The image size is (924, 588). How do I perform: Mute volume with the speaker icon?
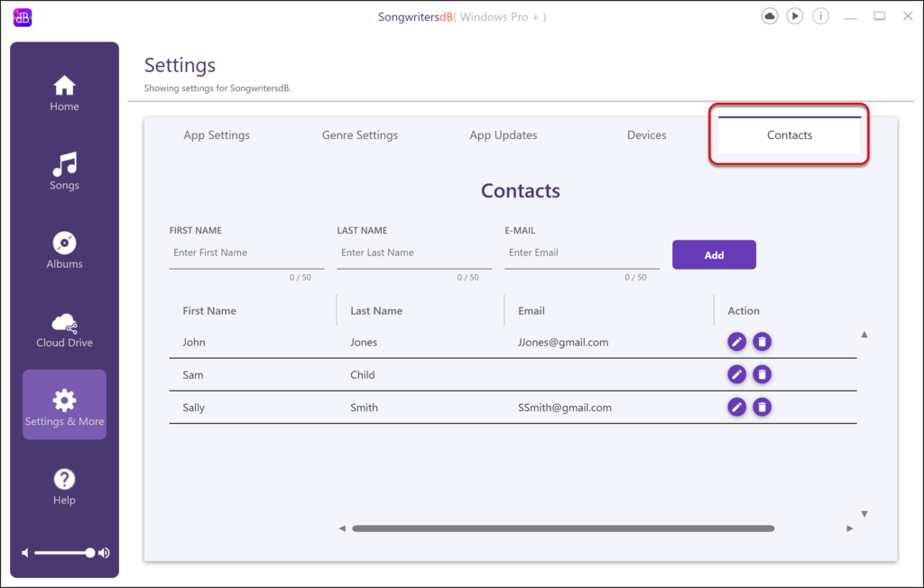pyautogui.click(x=25, y=553)
